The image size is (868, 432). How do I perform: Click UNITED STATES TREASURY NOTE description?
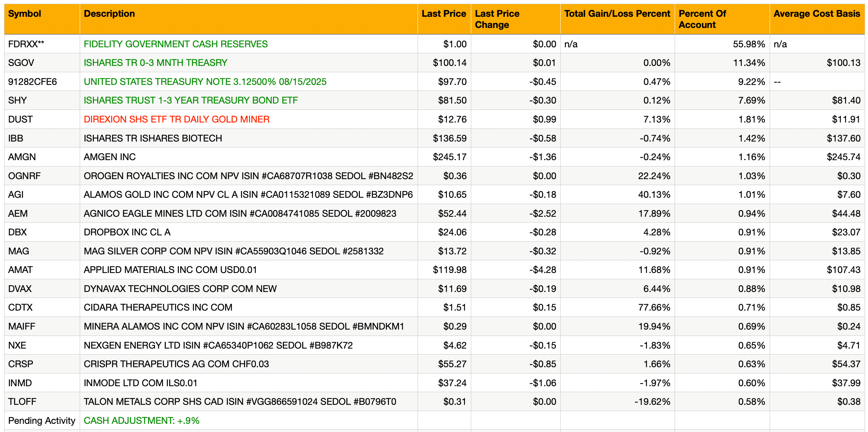pyautogui.click(x=205, y=82)
